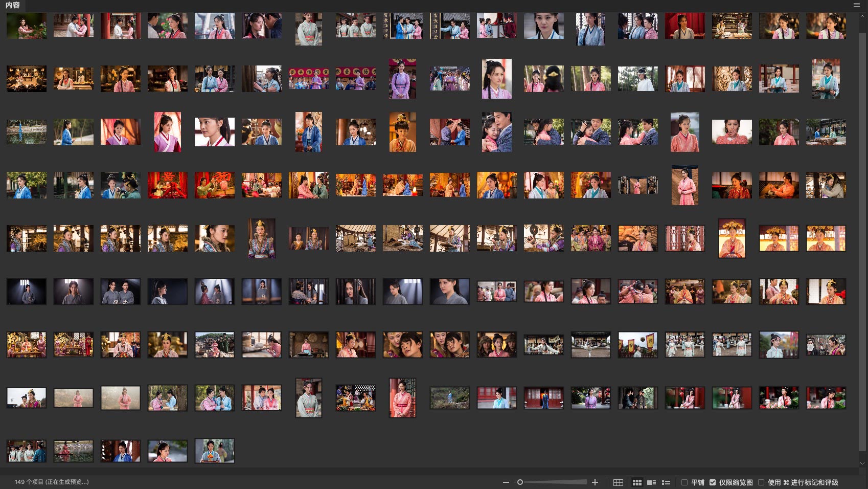
Task: Switch to thumbnail view icon
Action: coord(637,482)
